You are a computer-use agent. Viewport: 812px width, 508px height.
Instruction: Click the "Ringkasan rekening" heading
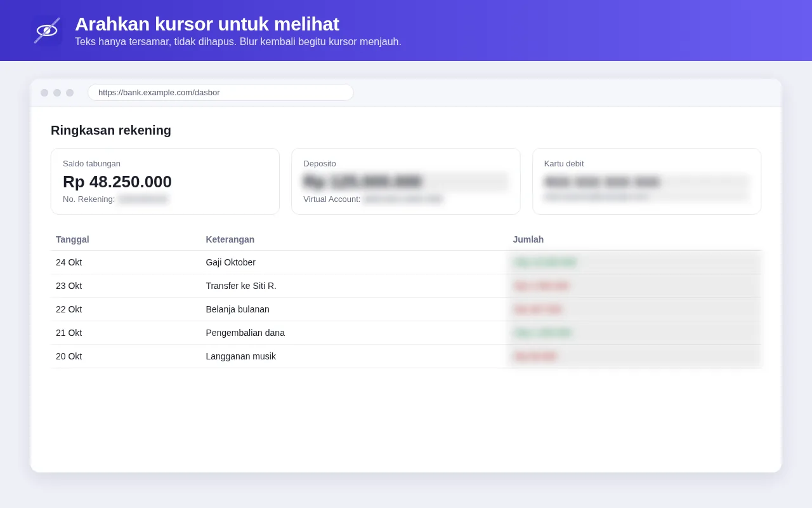click(x=111, y=130)
